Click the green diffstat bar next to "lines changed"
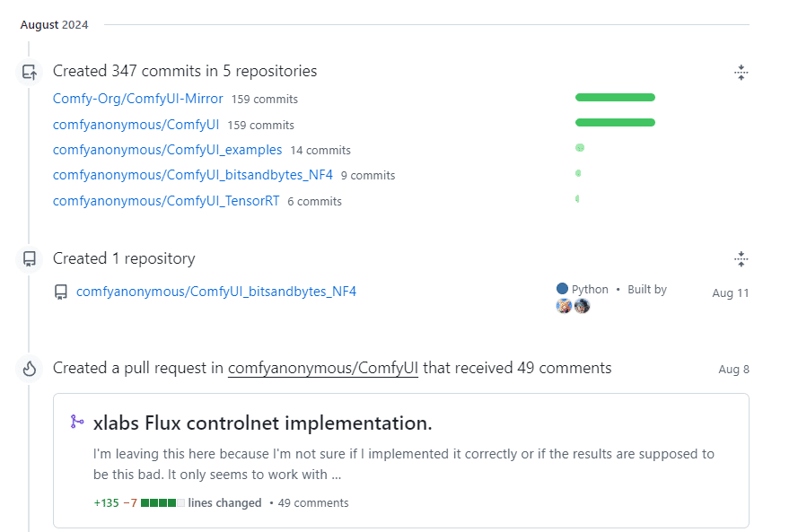The height and width of the screenshot is (532, 798). tap(162, 502)
